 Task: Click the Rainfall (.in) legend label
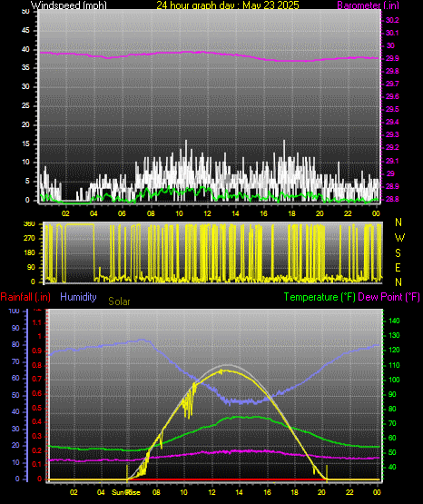[25, 297]
